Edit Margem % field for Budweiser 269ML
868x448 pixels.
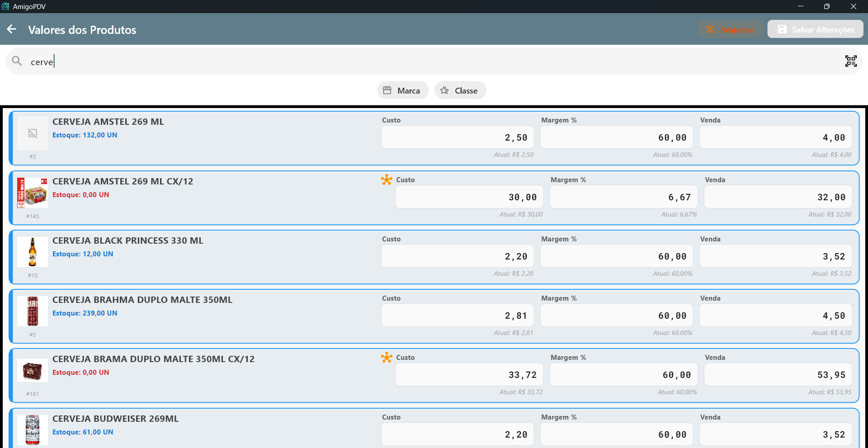coord(617,434)
